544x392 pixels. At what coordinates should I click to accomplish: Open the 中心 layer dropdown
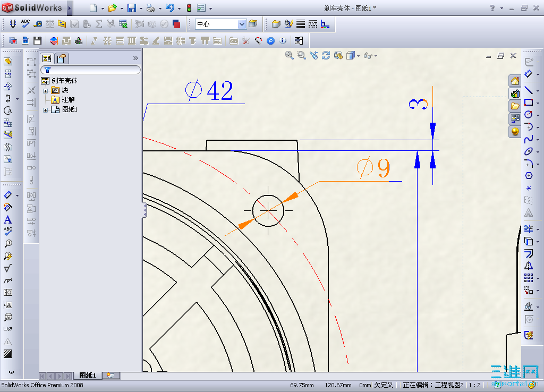point(242,24)
